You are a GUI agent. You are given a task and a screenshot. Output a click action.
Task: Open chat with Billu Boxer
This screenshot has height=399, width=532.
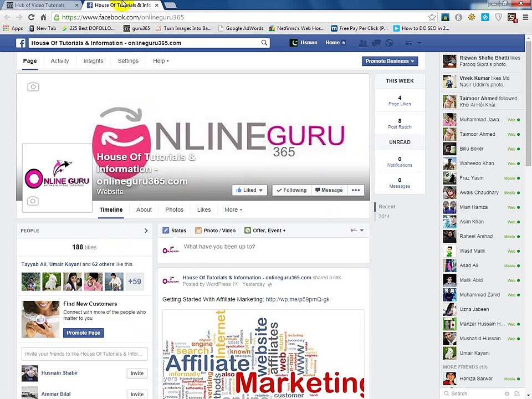coord(482,149)
